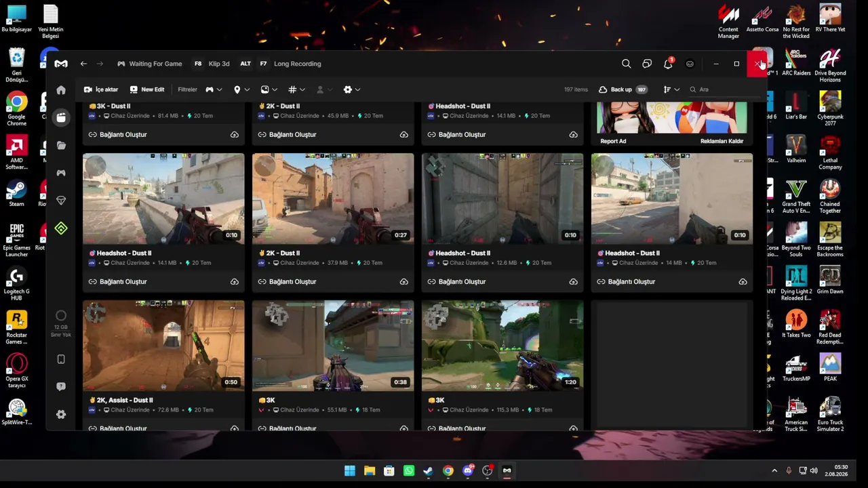Open Medal from the Windows taskbar

click(507, 470)
